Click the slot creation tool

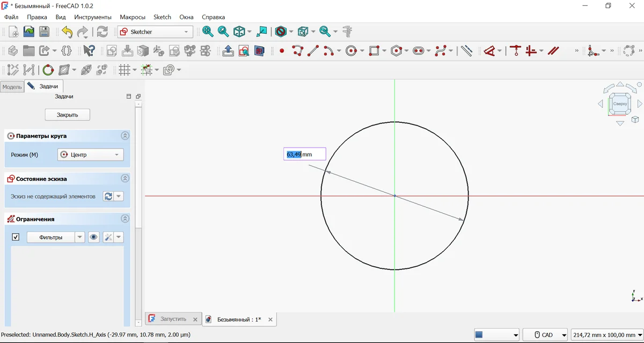tap(418, 51)
